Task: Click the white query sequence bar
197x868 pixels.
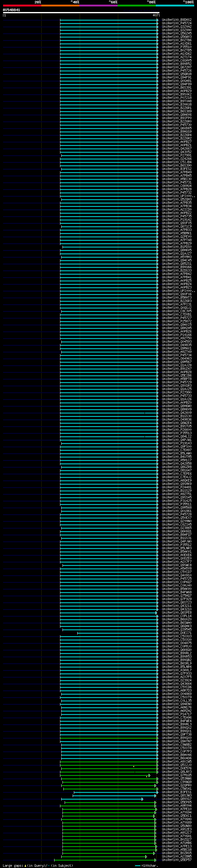Action: pyautogui.click(x=81, y=12)
